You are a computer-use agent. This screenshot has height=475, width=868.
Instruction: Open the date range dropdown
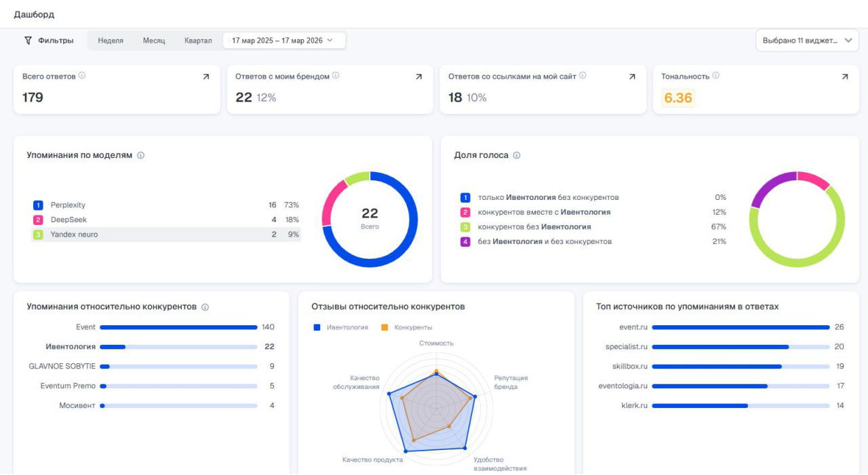(283, 41)
